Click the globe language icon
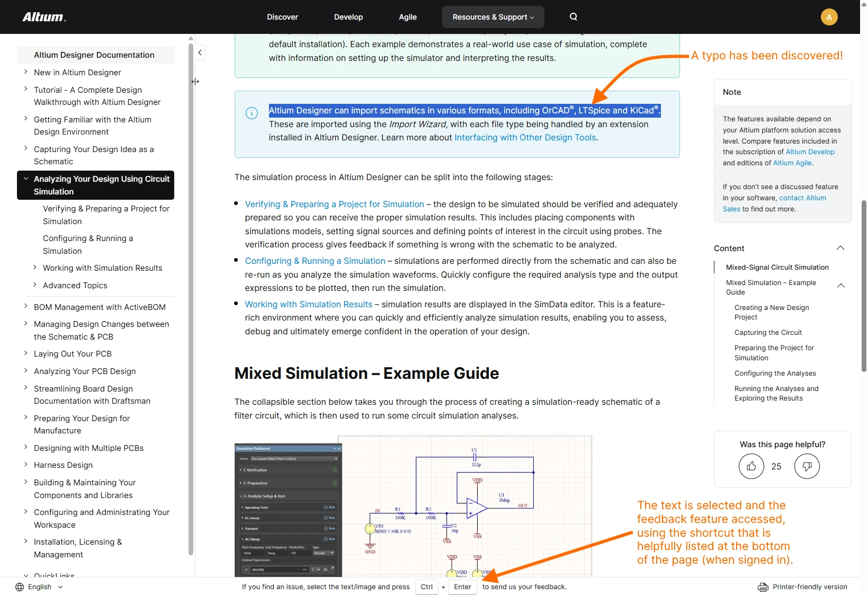The width and height of the screenshot is (868, 595). (x=20, y=587)
